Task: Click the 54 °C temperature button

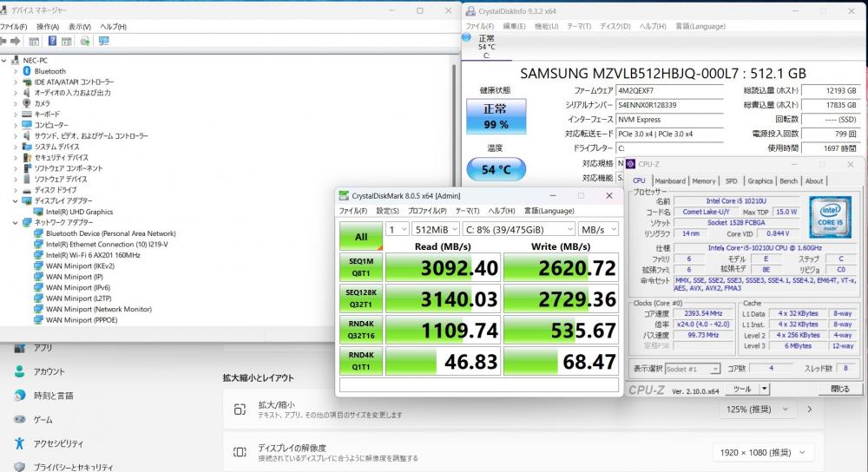Action: point(496,169)
